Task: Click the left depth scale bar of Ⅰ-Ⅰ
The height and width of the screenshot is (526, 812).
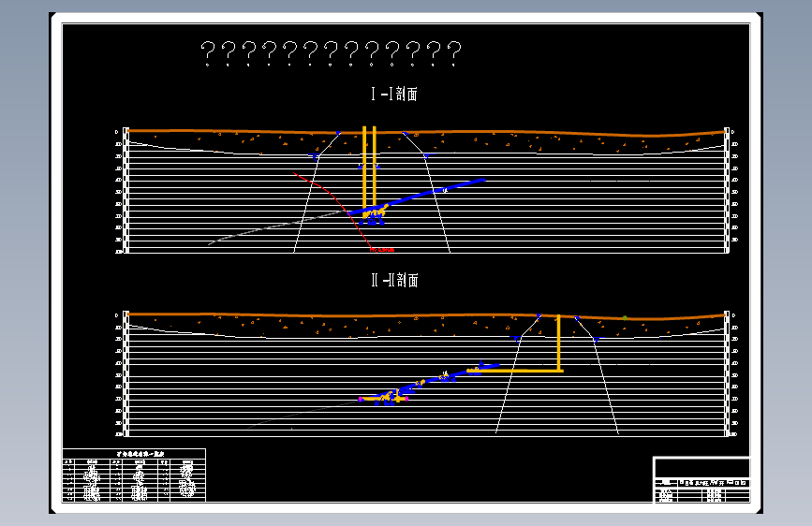Action: pos(125,191)
